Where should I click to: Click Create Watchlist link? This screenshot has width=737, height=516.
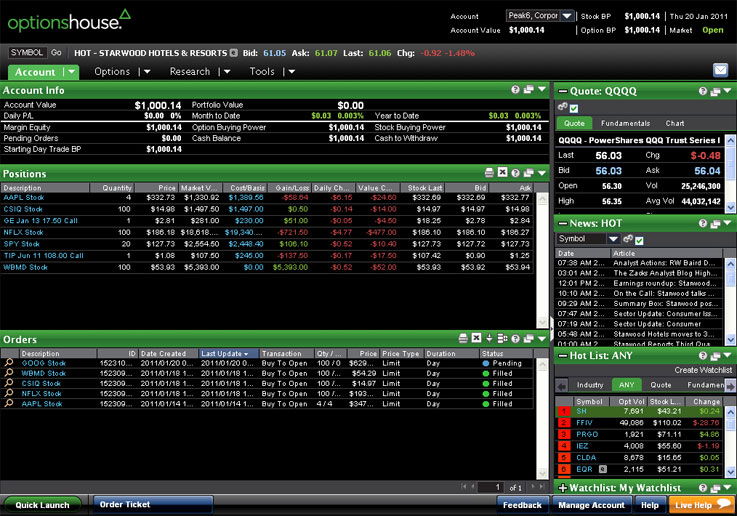click(x=703, y=370)
